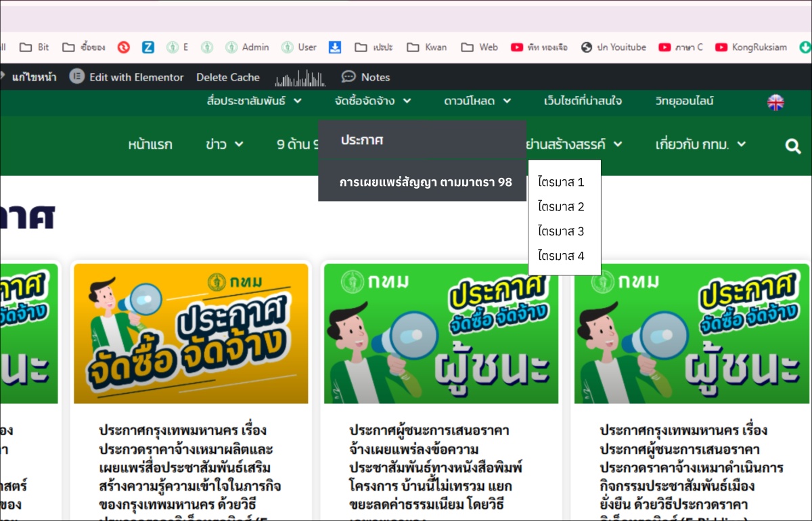Open the Bit bookmark folder
812x521 pixels.
click(x=35, y=47)
